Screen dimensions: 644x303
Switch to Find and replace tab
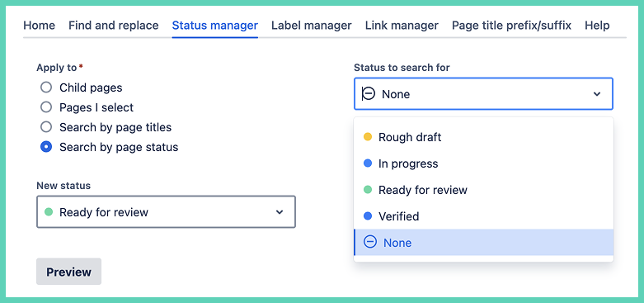[x=113, y=26]
